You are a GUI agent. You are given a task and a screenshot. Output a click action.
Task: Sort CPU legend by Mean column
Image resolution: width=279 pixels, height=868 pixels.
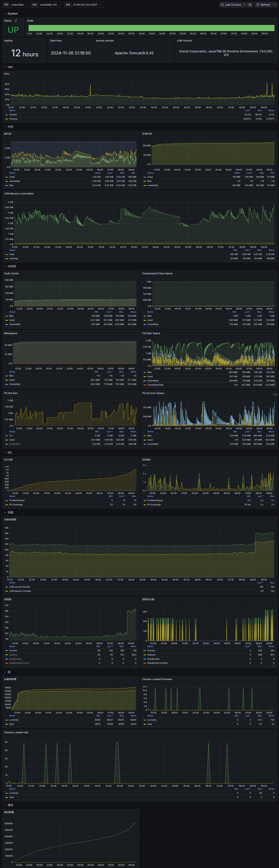[x=271, y=110]
